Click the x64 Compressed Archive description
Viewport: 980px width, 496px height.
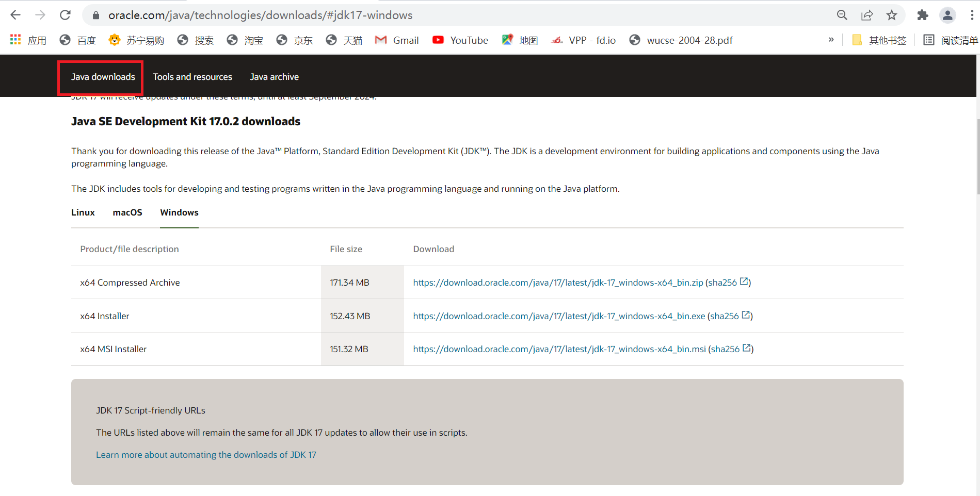(130, 283)
